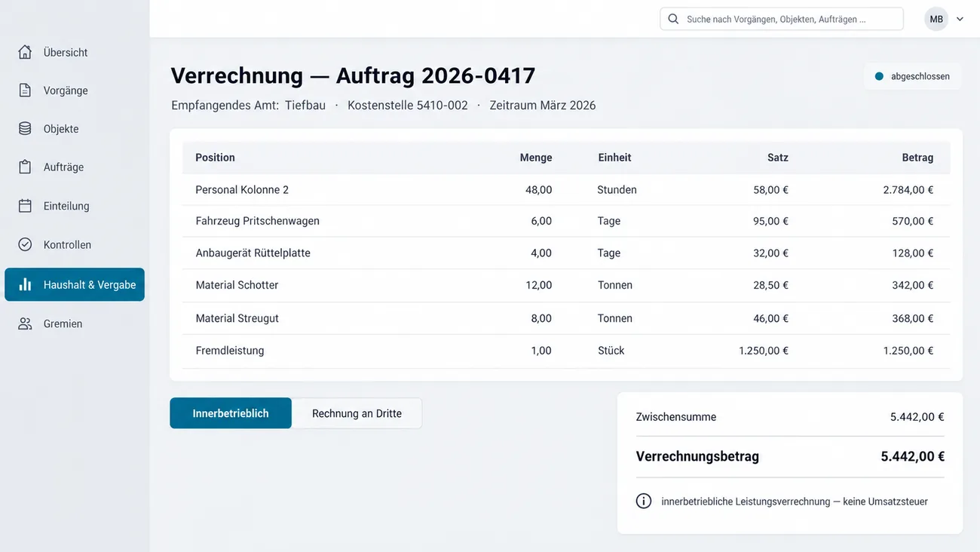Click the Einheit column header
980x552 pixels.
click(x=614, y=158)
